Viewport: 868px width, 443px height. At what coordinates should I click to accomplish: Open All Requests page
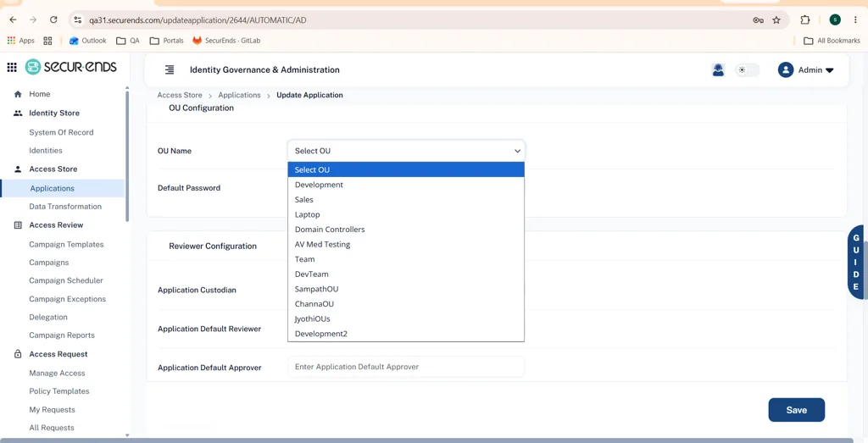[52, 428]
